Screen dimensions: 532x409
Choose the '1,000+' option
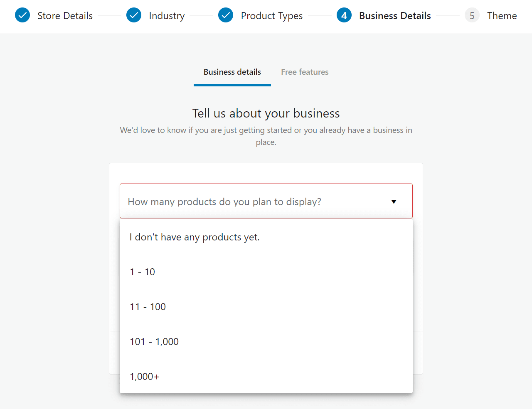144,376
